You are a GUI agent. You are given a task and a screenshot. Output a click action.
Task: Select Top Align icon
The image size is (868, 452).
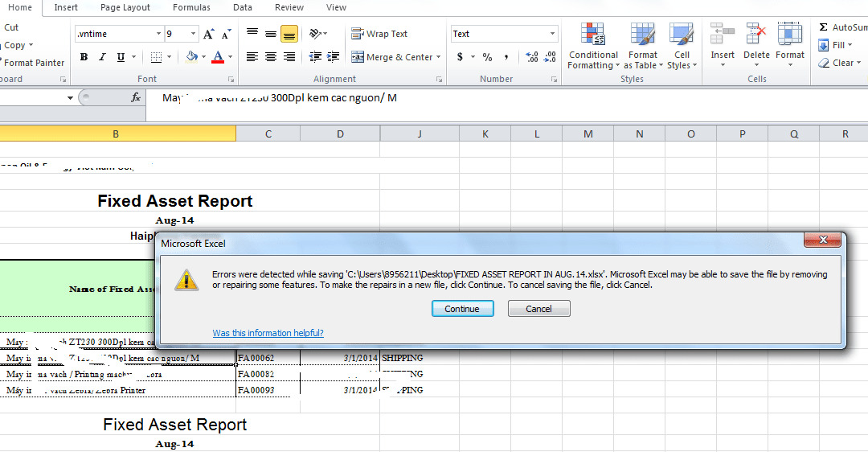click(x=252, y=34)
